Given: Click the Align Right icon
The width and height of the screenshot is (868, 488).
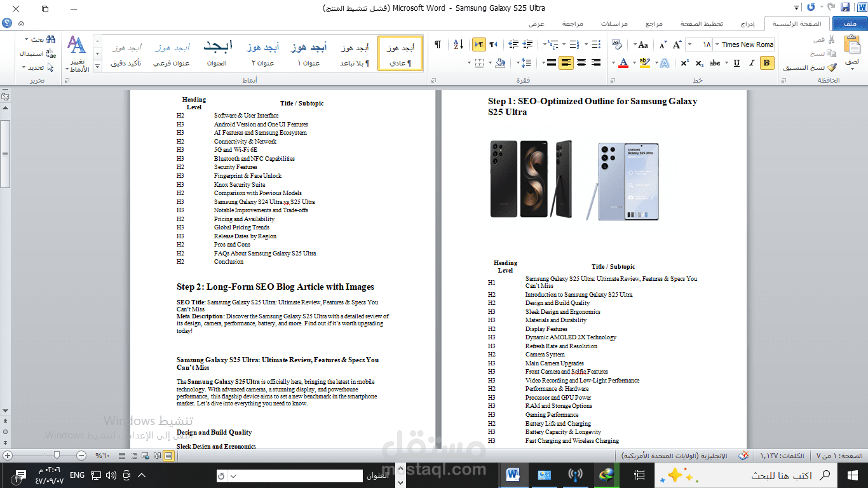Looking at the screenshot, I should click(596, 63).
